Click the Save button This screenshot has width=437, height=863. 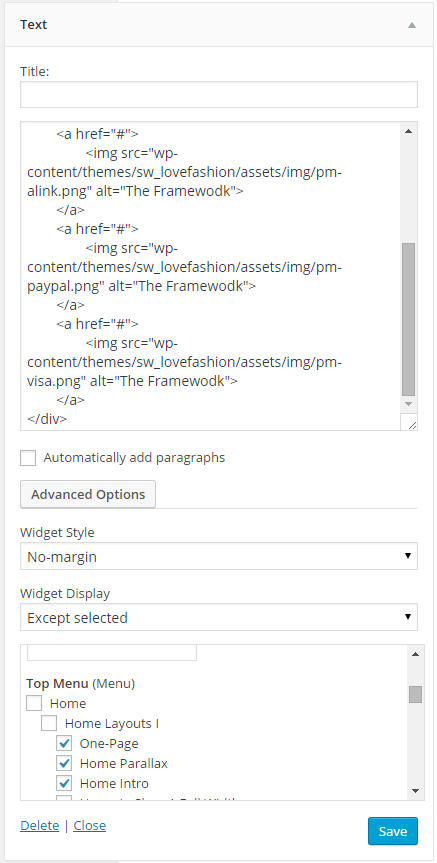pos(393,831)
